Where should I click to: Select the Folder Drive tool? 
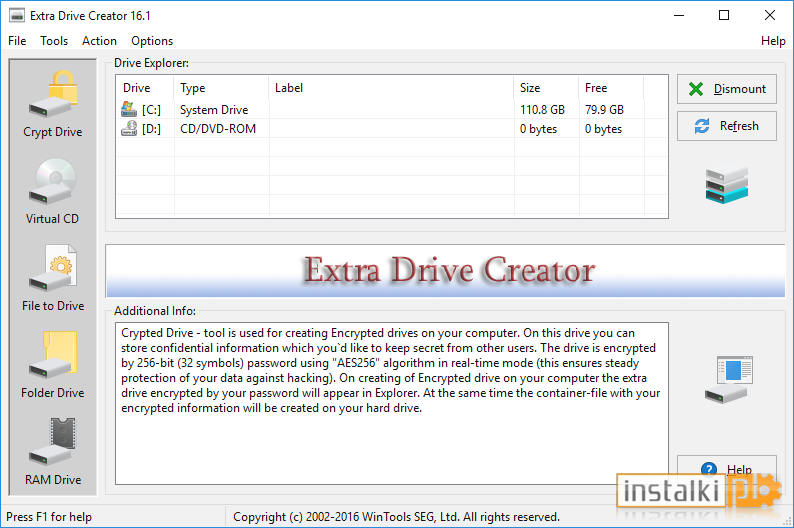[53, 365]
